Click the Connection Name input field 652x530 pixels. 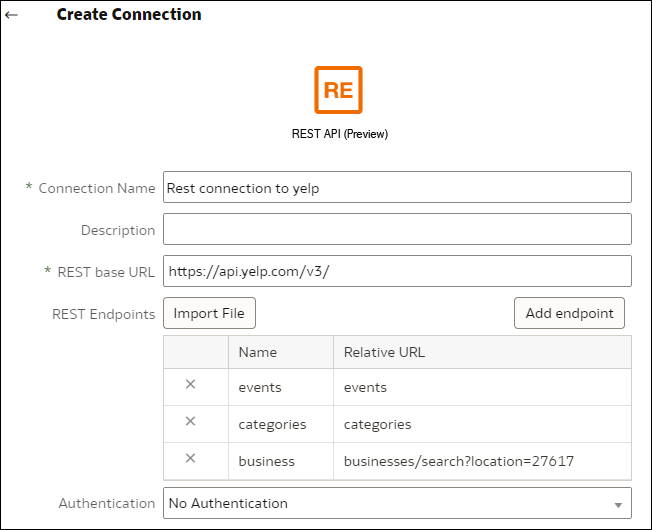[x=397, y=187]
